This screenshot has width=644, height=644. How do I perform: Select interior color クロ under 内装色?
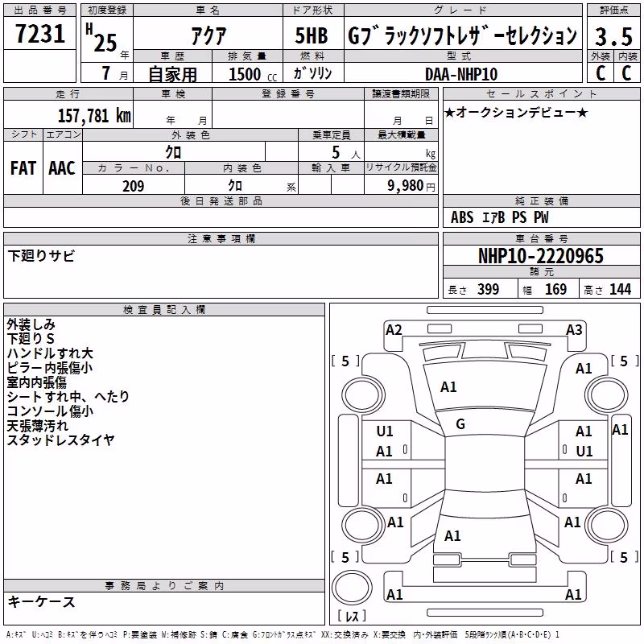[x=235, y=186]
